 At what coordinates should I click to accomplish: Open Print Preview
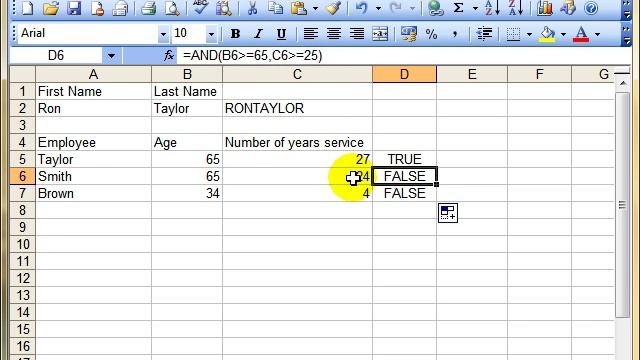[171, 8]
